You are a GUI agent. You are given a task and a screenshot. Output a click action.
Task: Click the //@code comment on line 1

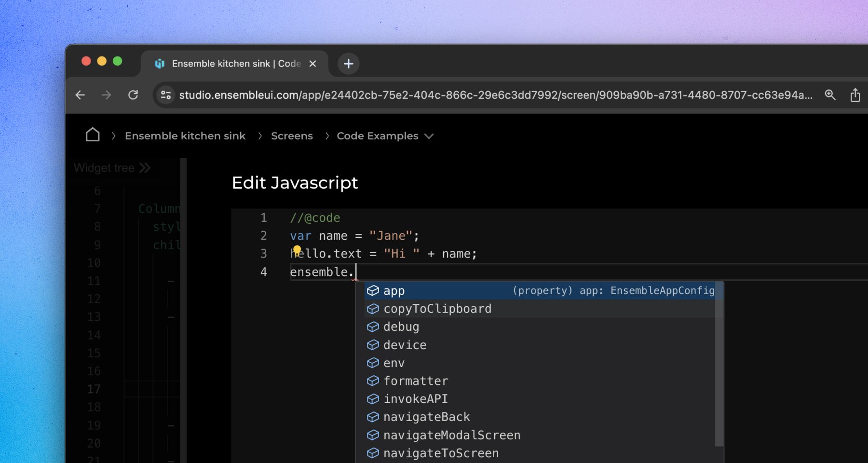[x=315, y=218]
